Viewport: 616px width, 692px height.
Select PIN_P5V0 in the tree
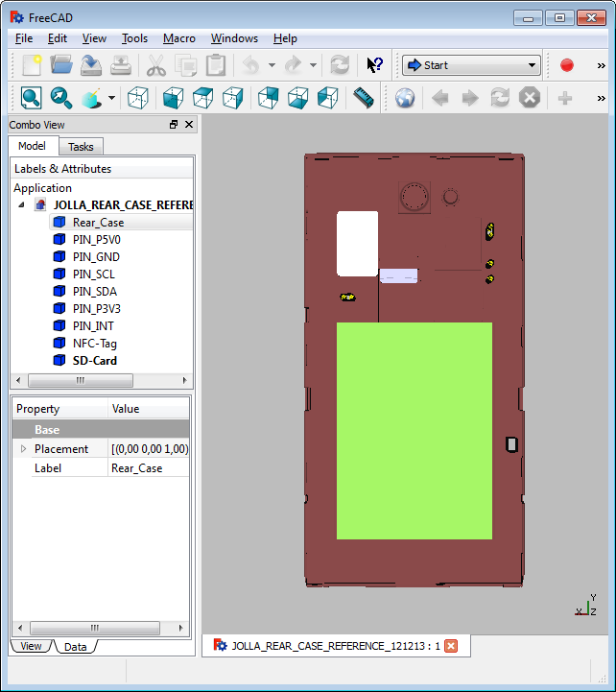[96, 240]
